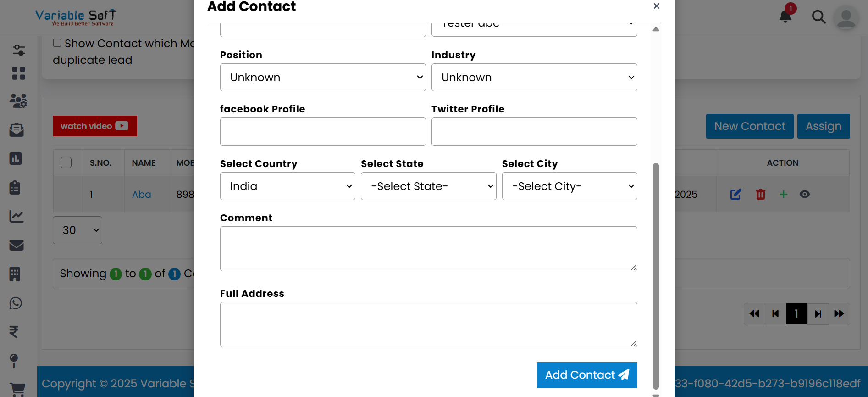Open notifications via the bell icon
The width and height of the screenshot is (868, 397).
point(785,17)
